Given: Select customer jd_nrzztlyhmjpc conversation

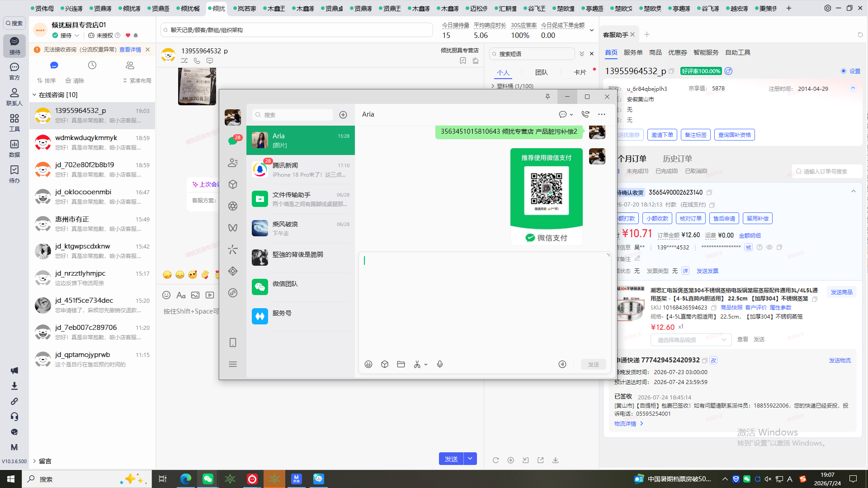Looking at the screenshot, I should (92, 278).
